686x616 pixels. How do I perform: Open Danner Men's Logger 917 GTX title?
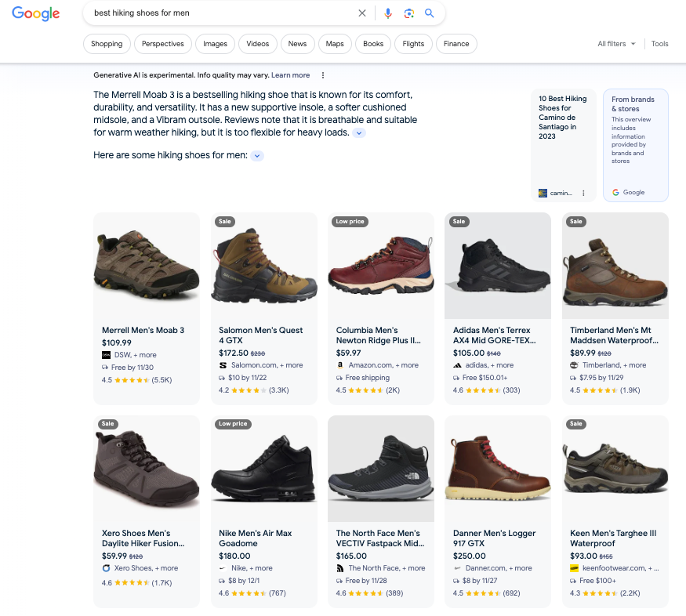point(495,538)
